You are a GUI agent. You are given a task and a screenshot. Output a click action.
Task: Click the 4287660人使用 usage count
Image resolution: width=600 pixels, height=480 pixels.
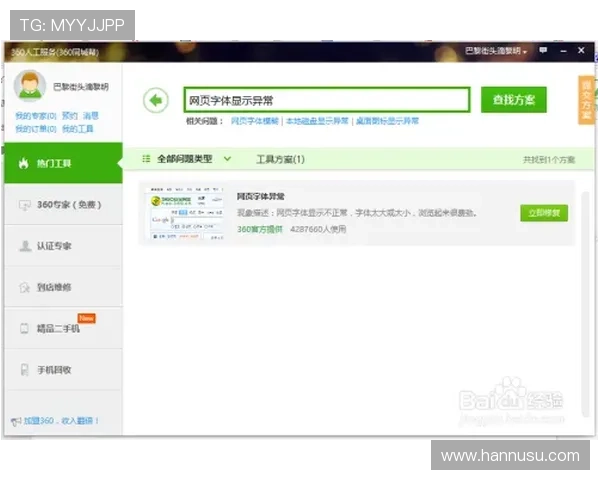pos(318,229)
